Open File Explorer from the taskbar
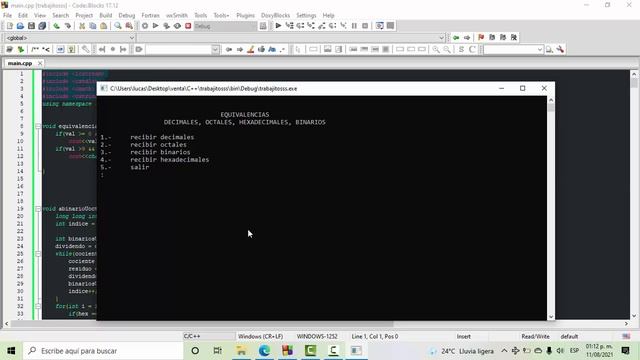 (x=241, y=351)
